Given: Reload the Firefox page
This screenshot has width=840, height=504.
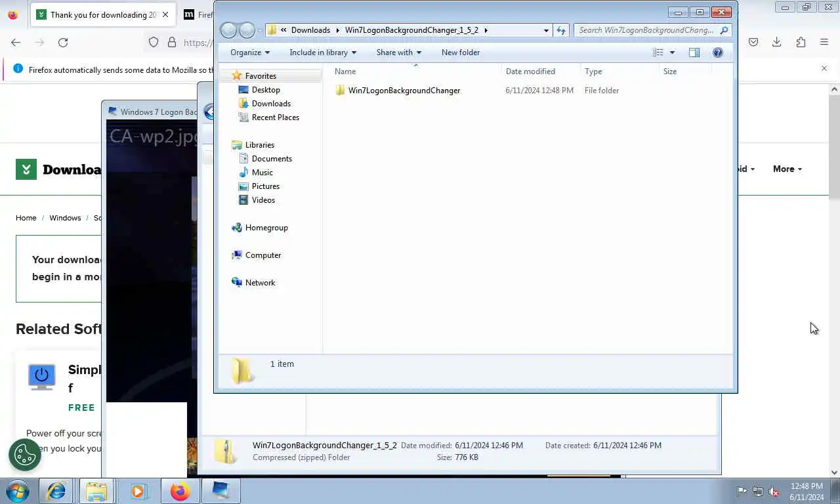Looking at the screenshot, I should 63,42.
